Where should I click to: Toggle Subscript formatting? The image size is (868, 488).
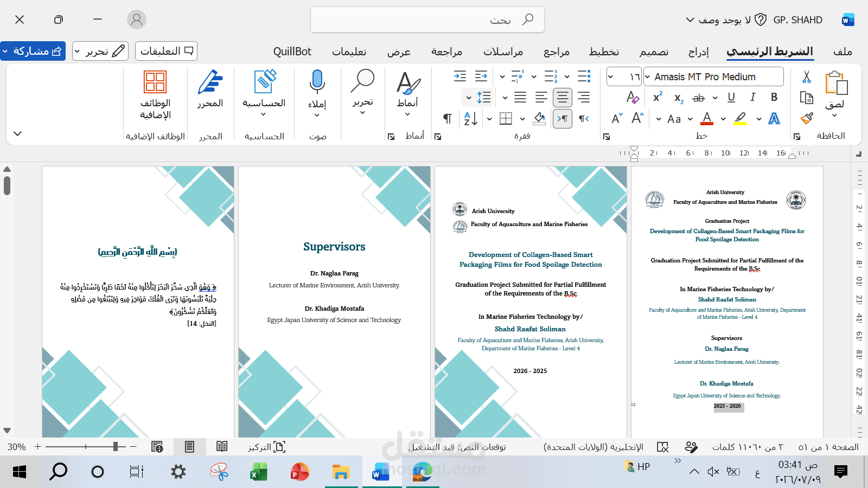pos(679,98)
